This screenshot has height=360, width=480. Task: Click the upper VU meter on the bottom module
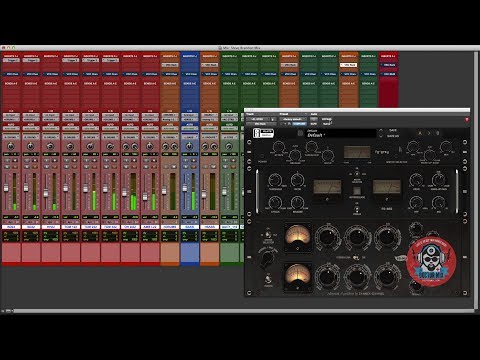297,237
